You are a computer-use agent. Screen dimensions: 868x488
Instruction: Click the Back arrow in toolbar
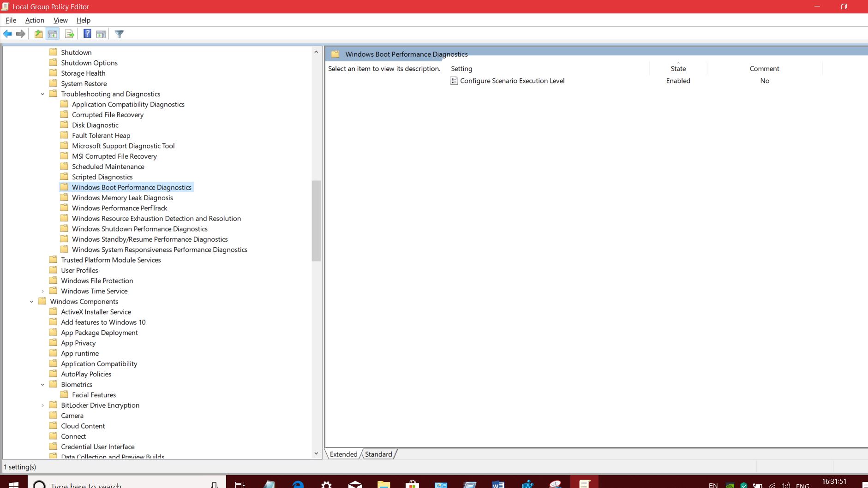7,34
